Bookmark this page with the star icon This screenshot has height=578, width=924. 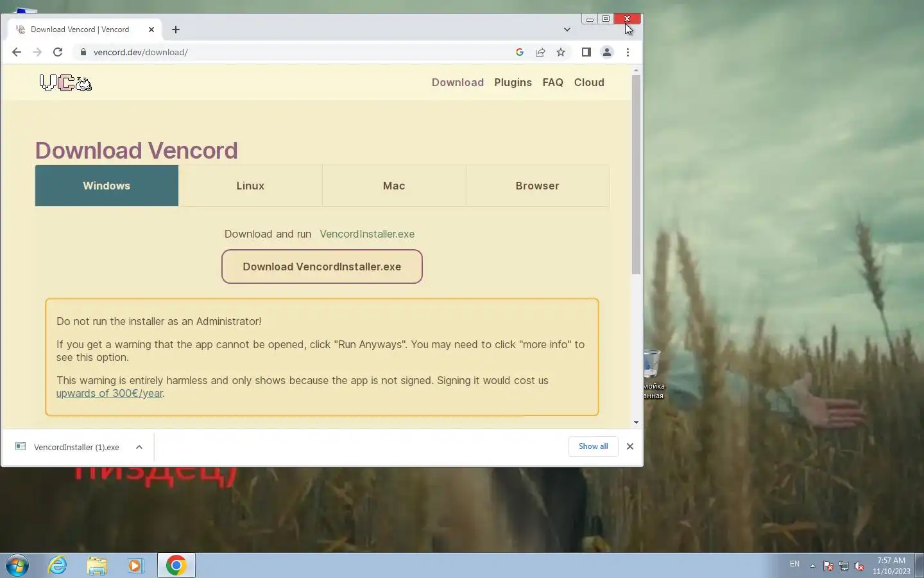[561, 52]
